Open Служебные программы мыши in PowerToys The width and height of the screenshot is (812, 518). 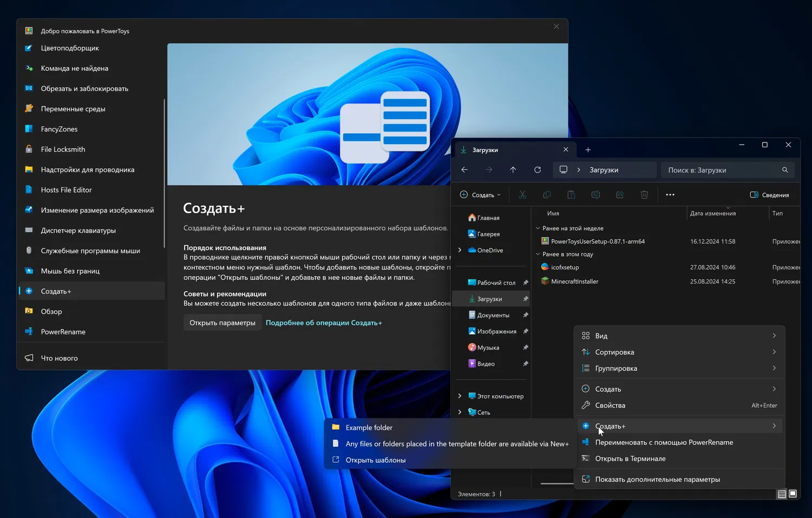[x=91, y=251]
